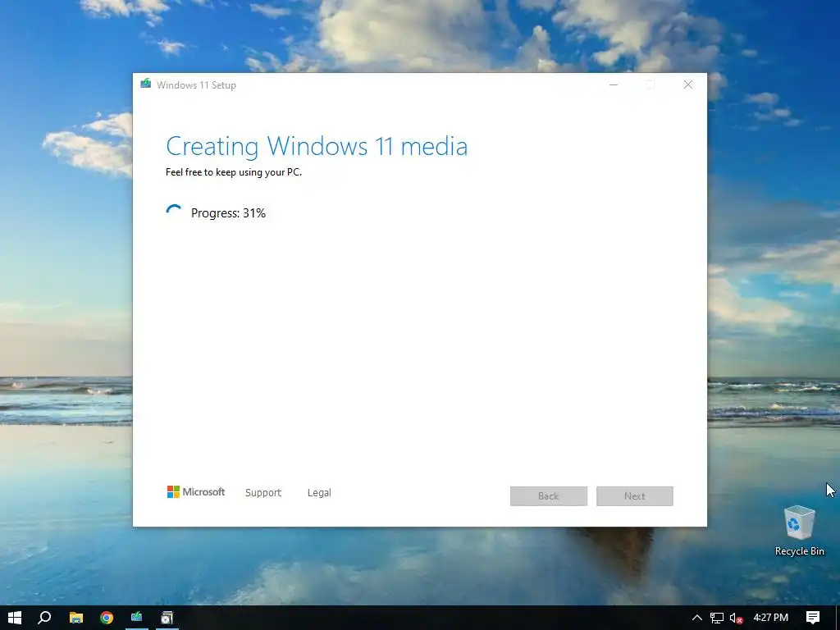Click the muted volume tray icon
Screen dimensions: 840x630
coord(736,619)
